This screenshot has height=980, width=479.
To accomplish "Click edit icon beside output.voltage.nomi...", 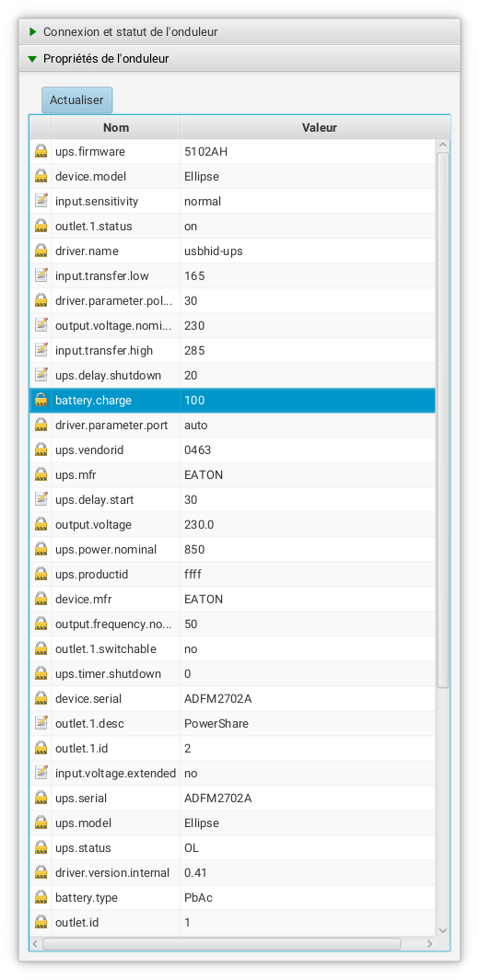I will (41, 326).
